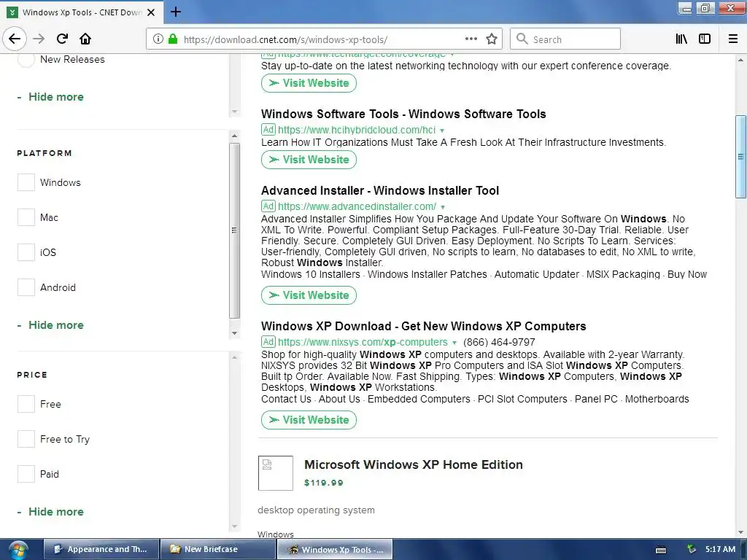Click Visit Website under techtarget ad

coord(309,83)
